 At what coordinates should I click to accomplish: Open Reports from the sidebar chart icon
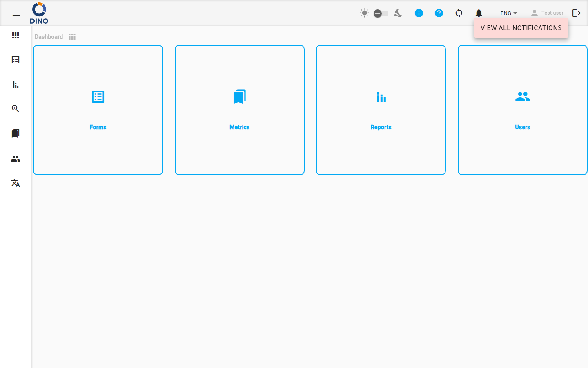click(x=16, y=84)
